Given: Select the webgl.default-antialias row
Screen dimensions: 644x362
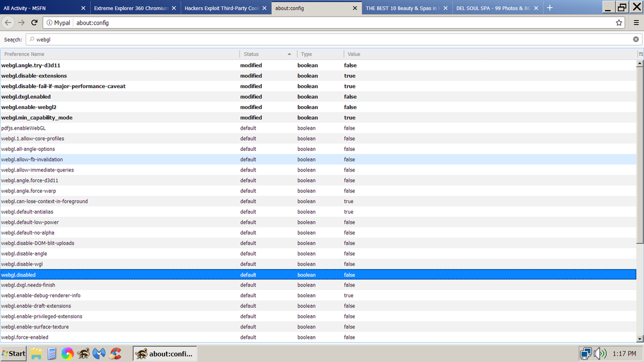Looking at the screenshot, I should pyautogui.click(x=318, y=212).
